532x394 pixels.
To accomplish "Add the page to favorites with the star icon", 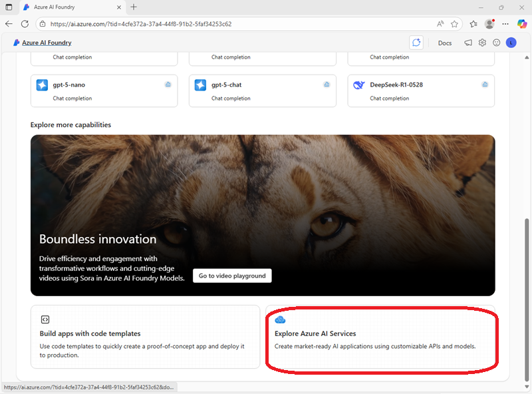I will point(455,23).
